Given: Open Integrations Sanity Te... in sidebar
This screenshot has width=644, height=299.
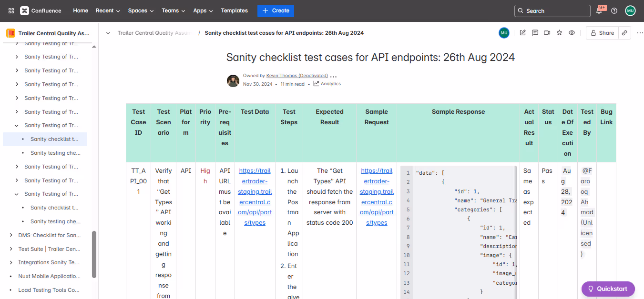Looking at the screenshot, I should [x=49, y=262].
